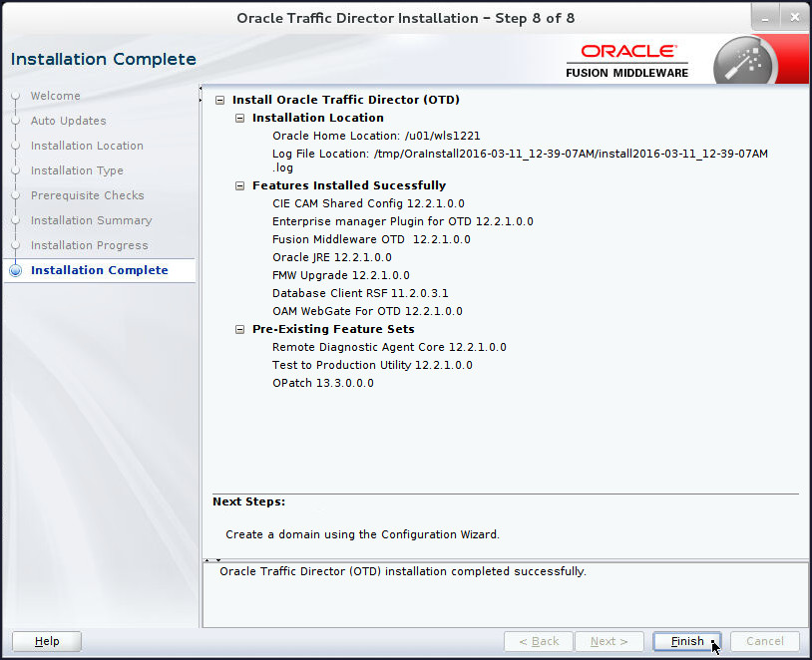
Task: Open the Help dialog
Action: pos(46,641)
